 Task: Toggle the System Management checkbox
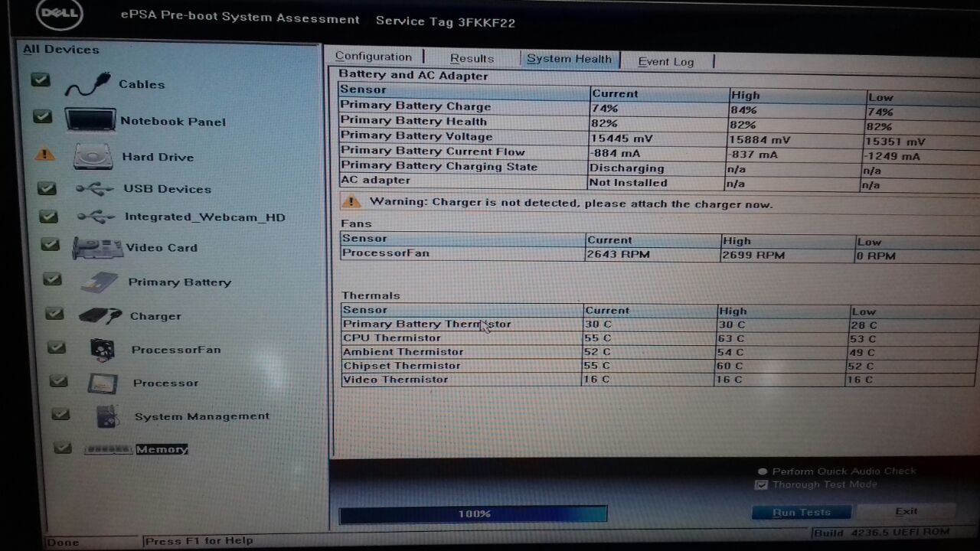[x=60, y=414]
